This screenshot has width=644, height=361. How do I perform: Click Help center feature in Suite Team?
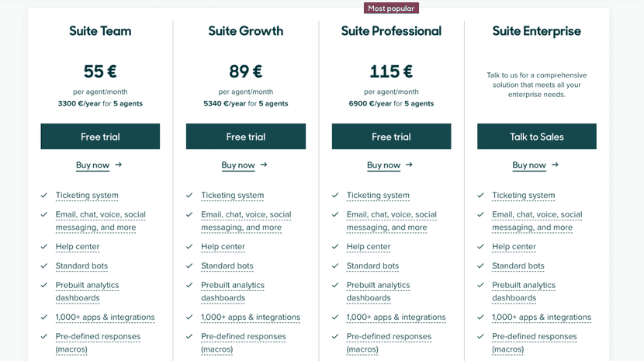[x=78, y=247]
